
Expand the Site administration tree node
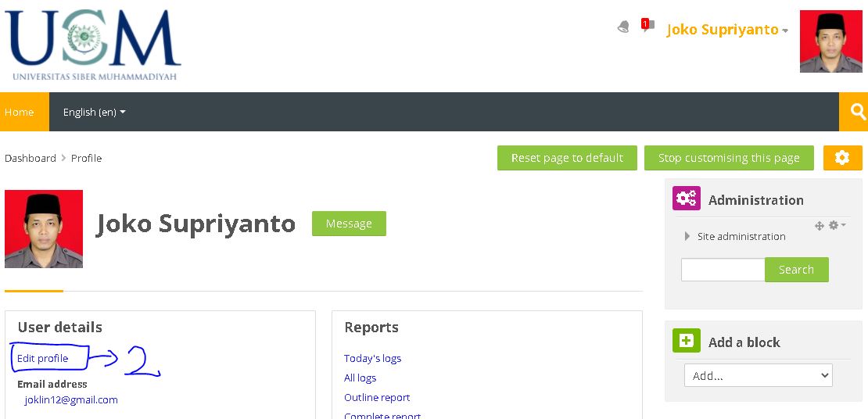[687, 236]
